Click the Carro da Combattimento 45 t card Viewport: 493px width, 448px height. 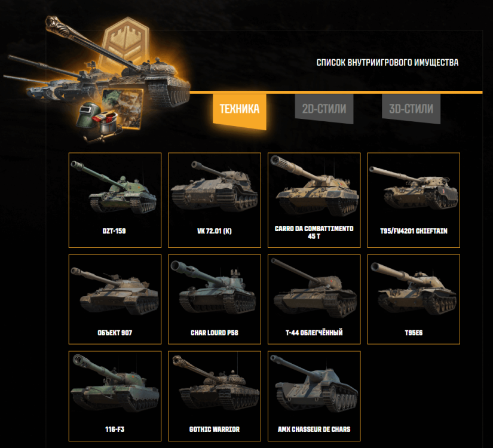314,200
